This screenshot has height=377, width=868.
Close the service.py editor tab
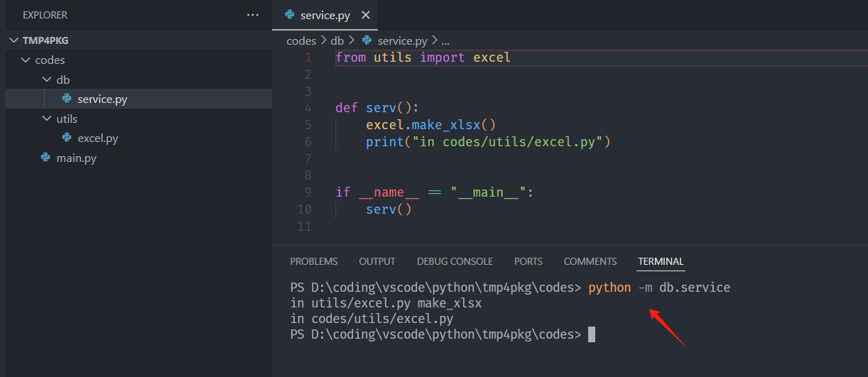[365, 15]
